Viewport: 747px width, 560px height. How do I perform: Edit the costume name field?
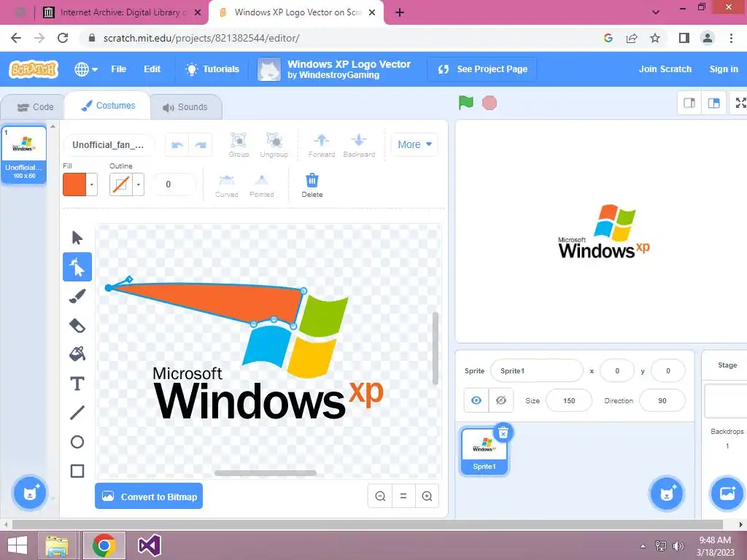point(108,145)
